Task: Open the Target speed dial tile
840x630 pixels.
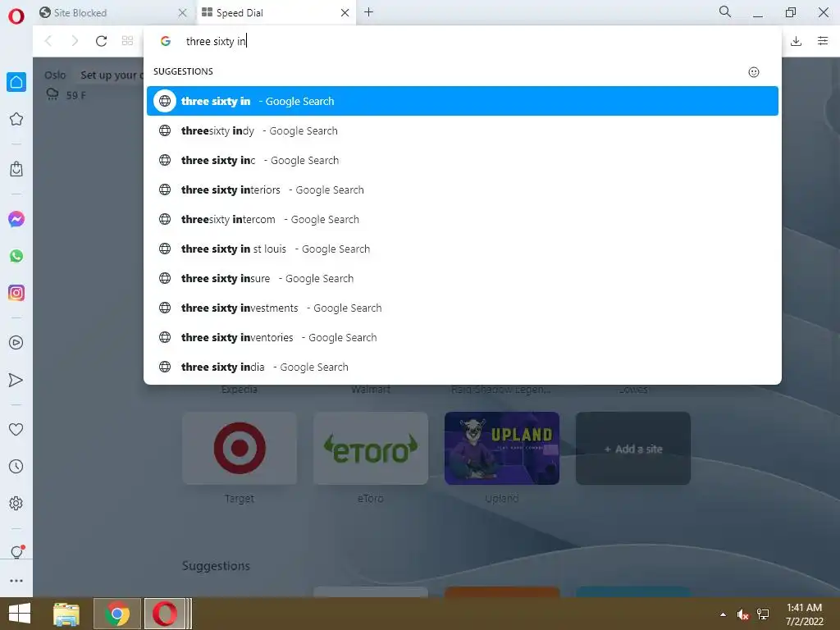Action: coord(240,448)
